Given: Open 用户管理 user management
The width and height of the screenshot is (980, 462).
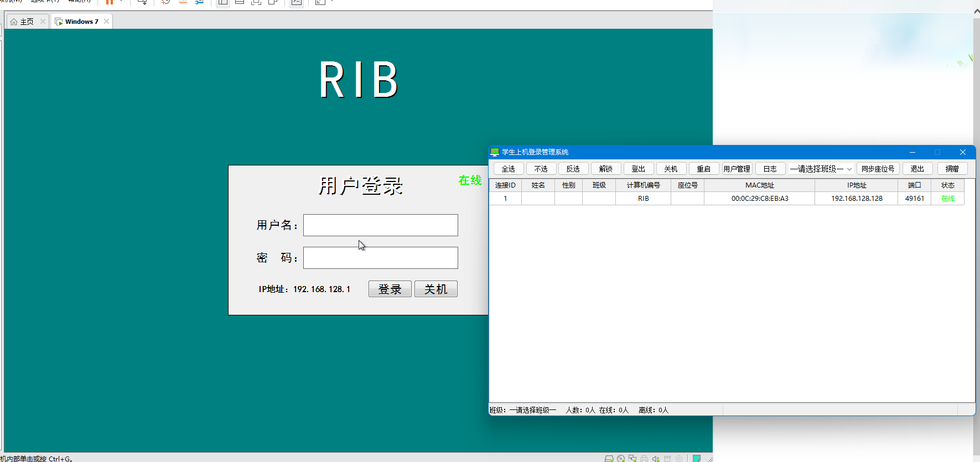Looking at the screenshot, I should (737, 169).
